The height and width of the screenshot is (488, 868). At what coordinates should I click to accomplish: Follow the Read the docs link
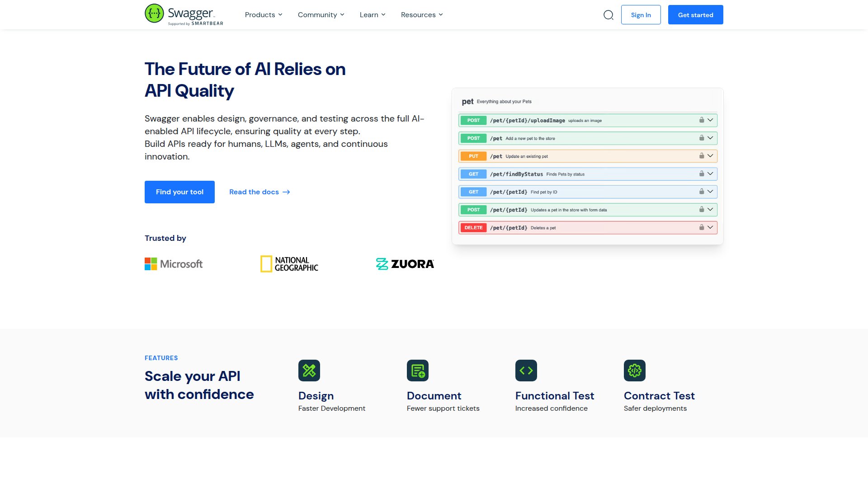pyautogui.click(x=259, y=192)
